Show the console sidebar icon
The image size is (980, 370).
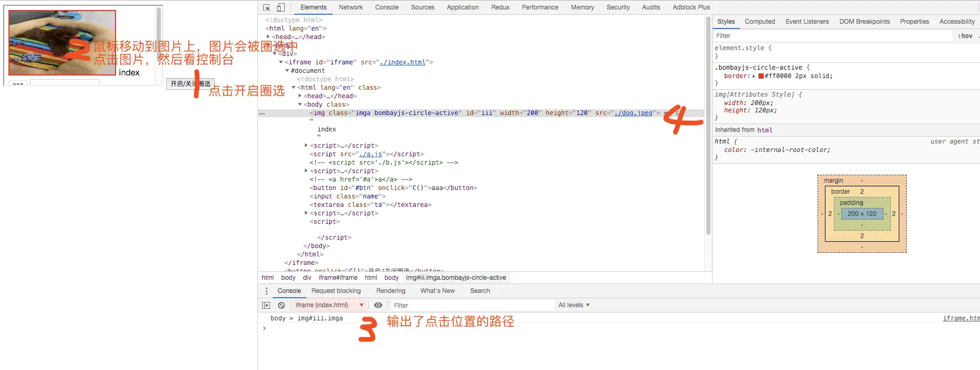[x=266, y=305]
